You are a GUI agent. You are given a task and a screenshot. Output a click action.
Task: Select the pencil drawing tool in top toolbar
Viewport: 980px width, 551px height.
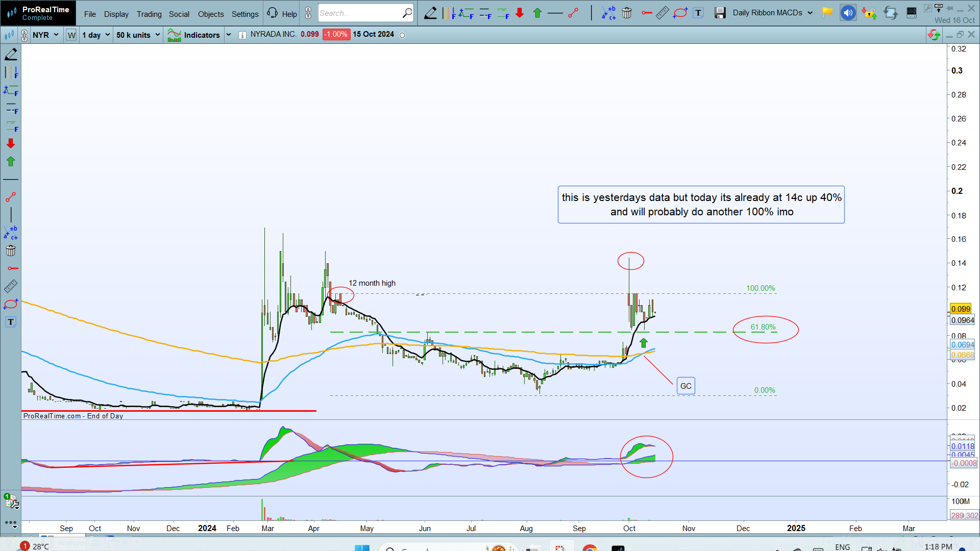[430, 13]
